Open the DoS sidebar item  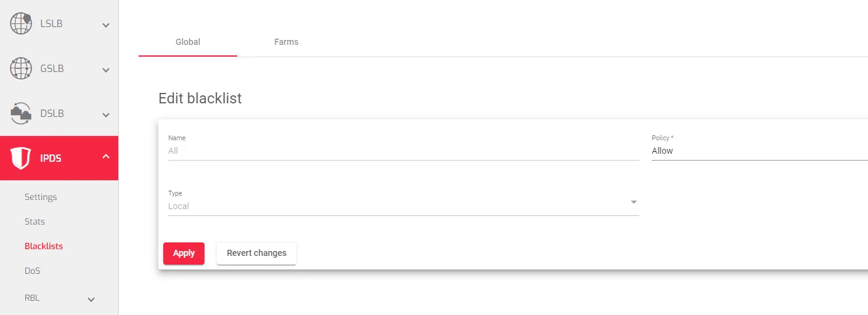(x=32, y=271)
